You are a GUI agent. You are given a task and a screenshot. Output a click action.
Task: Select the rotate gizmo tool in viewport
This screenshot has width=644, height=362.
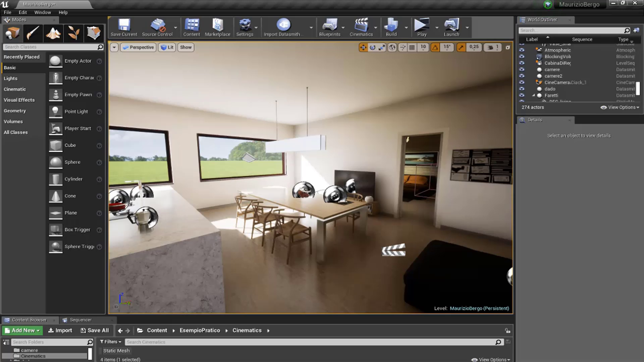tap(373, 48)
